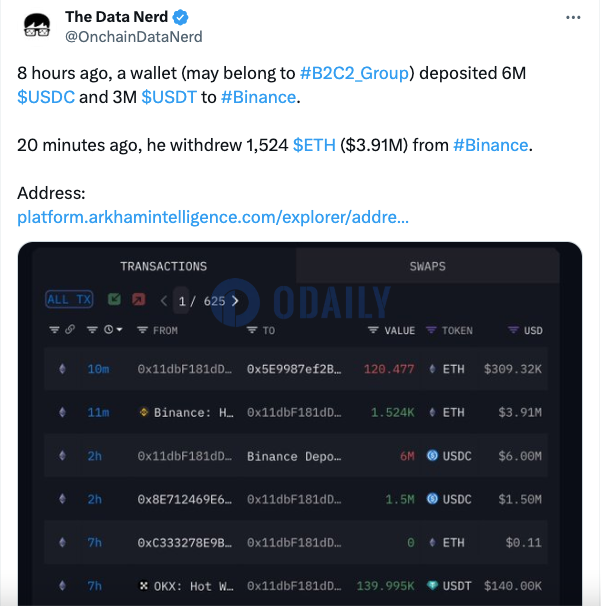This screenshot has height=606, width=601.
Task: Go to previous transactions page arrow
Action: click(164, 300)
